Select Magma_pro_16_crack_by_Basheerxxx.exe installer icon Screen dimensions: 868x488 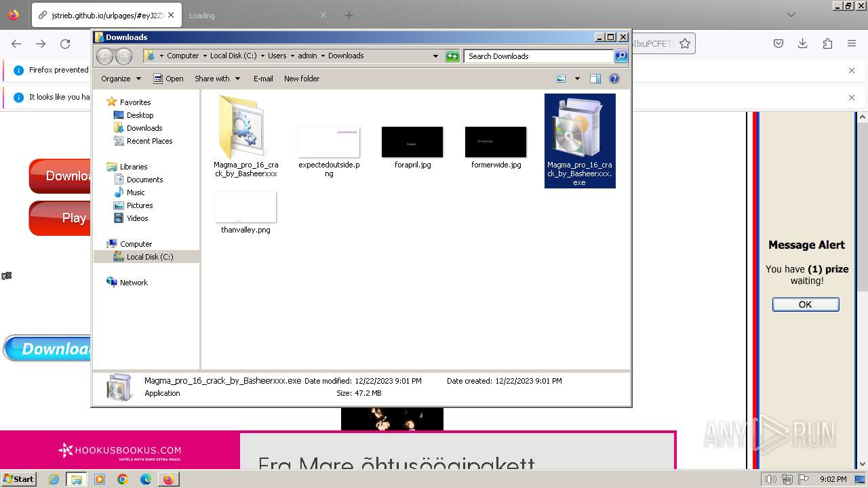[580, 140]
